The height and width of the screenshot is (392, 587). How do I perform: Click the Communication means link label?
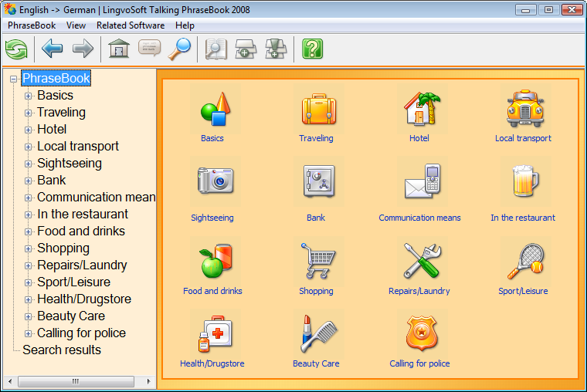pyautogui.click(x=419, y=218)
